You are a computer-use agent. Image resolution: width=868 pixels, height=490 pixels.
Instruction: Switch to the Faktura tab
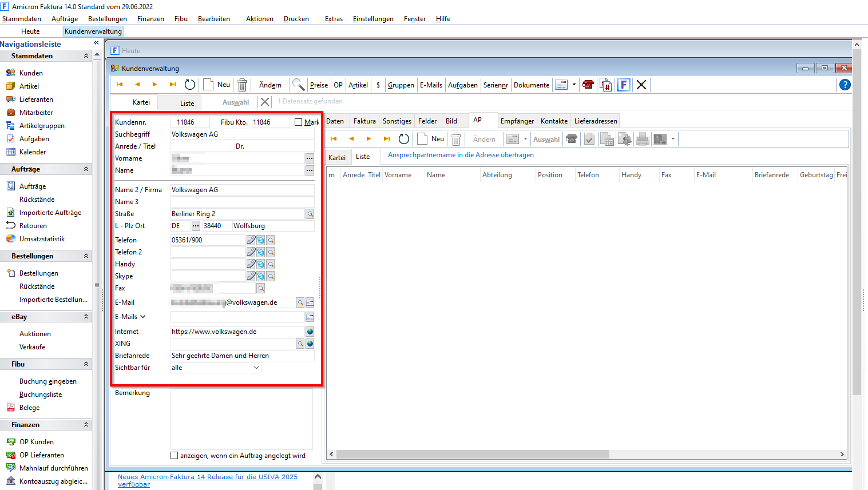(364, 121)
